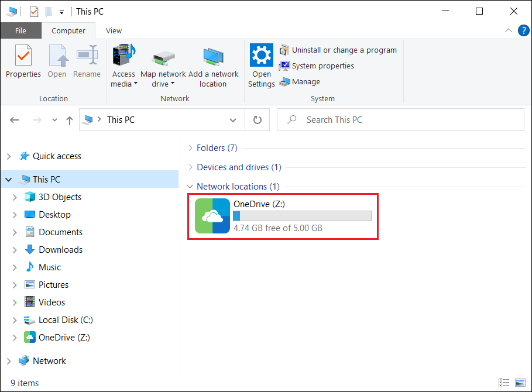Open the Access media menu

pyautogui.click(x=124, y=66)
